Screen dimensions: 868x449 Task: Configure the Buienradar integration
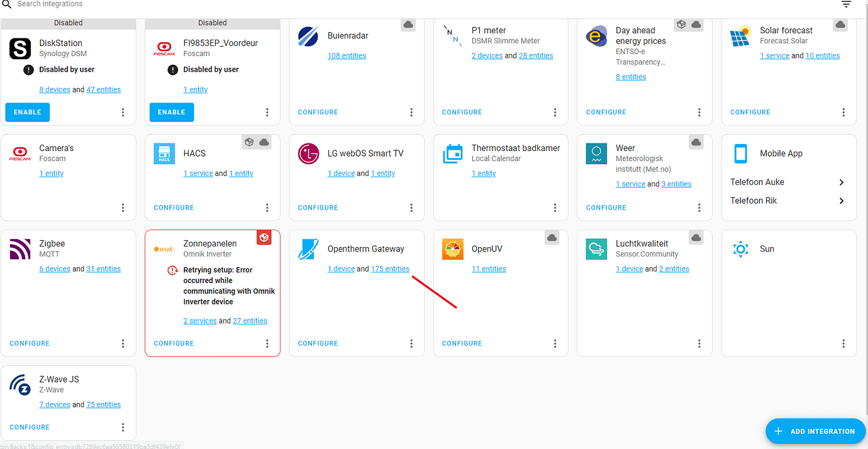(x=318, y=112)
